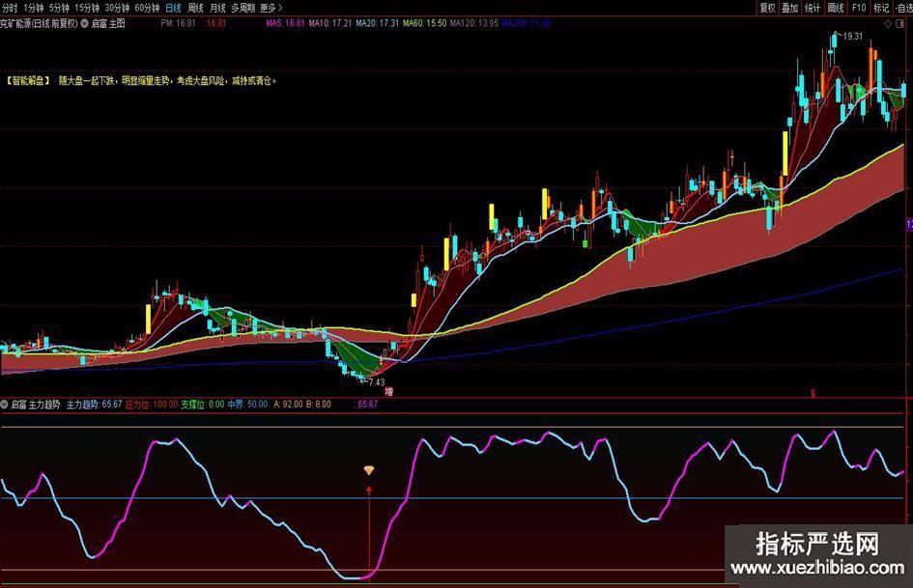Open the 多周期 multi-period view

(x=243, y=8)
